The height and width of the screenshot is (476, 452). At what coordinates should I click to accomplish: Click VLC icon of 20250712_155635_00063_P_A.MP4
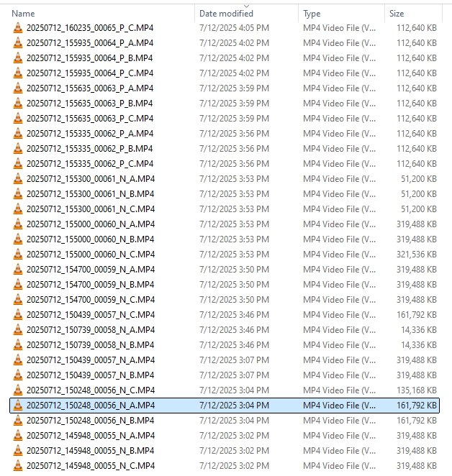point(18,88)
